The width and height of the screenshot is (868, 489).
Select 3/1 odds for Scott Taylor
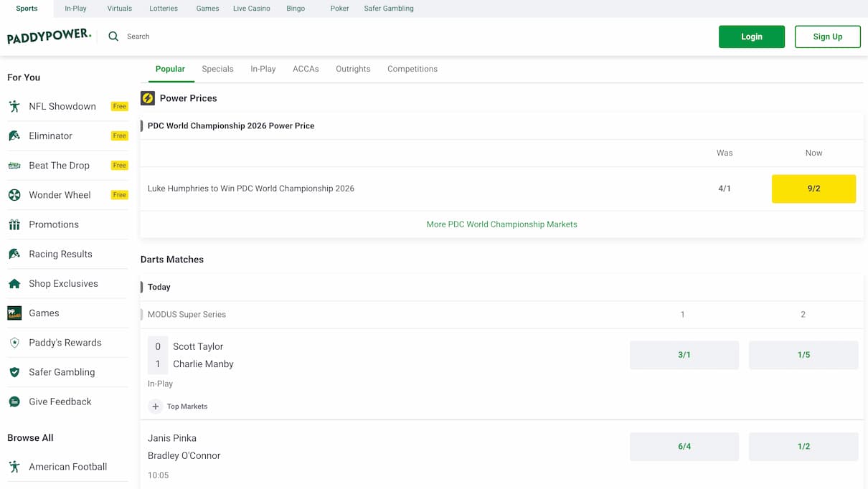pyautogui.click(x=684, y=355)
